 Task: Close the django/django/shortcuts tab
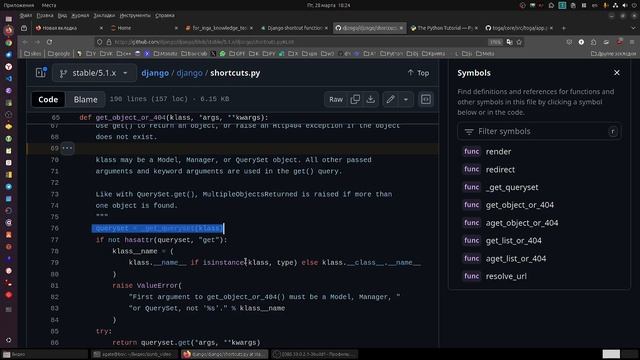click(x=401, y=28)
